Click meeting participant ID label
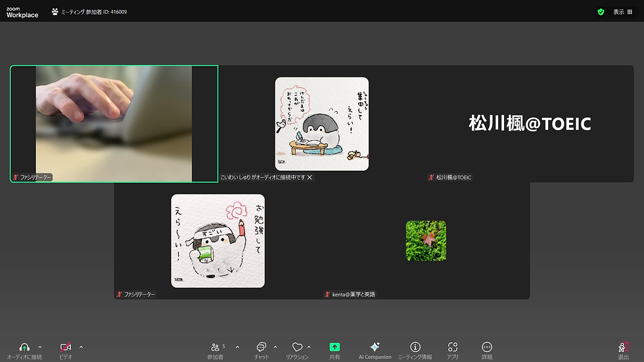The image size is (644, 362). point(94,12)
